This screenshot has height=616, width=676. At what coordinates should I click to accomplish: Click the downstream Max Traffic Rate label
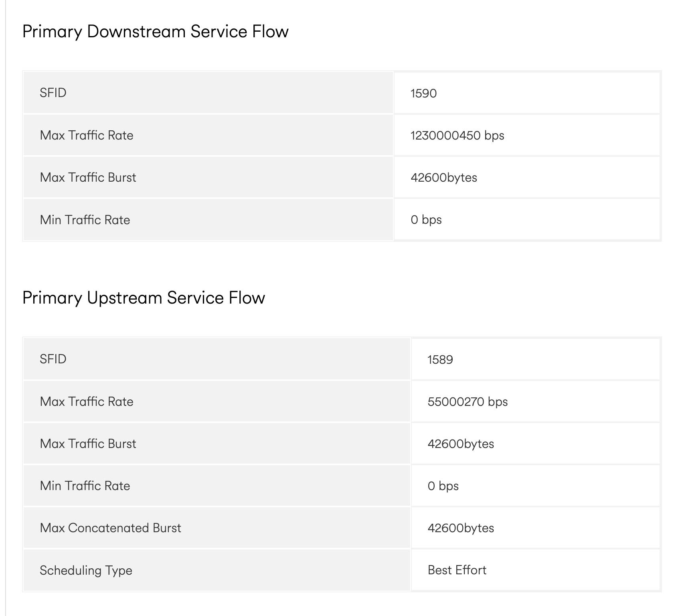click(87, 136)
